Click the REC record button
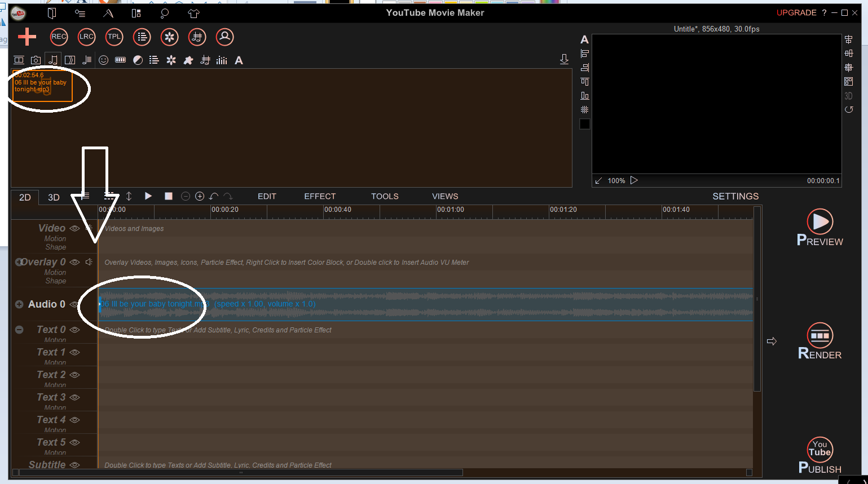 pyautogui.click(x=59, y=37)
